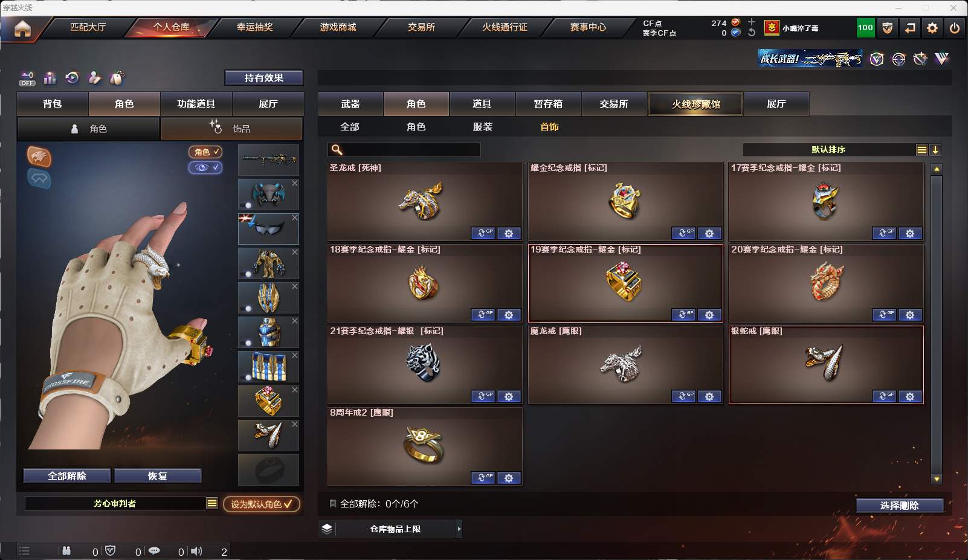Click the 成长武器 banner icon

(810, 59)
